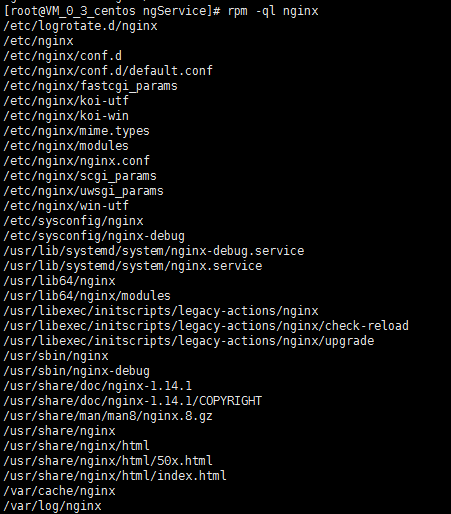Click the /etc/sysconfig/nginx-debug line

[x=94, y=236]
